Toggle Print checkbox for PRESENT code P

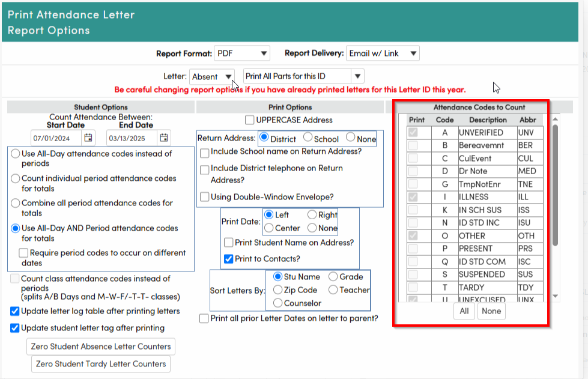[x=413, y=249]
